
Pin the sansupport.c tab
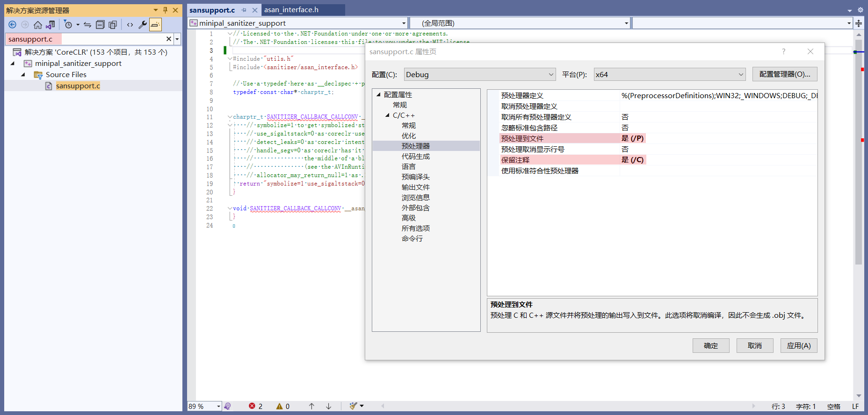coord(244,10)
